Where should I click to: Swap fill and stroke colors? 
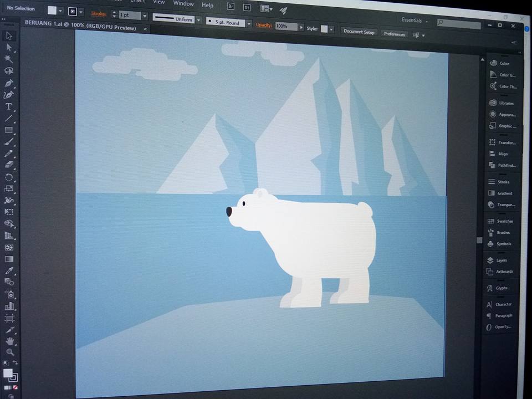[15, 362]
